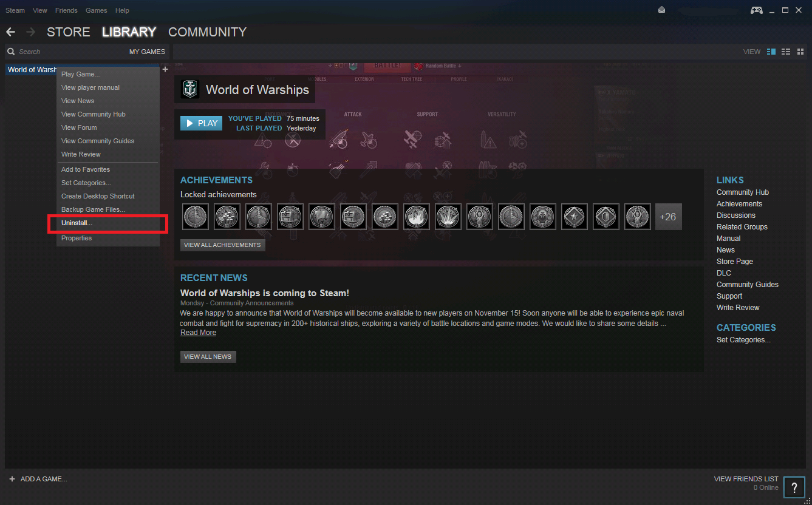Image resolution: width=812 pixels, height=505 pixels.
Task: Click the plus icon beside game list
Action: pyautogui.click(x=165, y=70)
